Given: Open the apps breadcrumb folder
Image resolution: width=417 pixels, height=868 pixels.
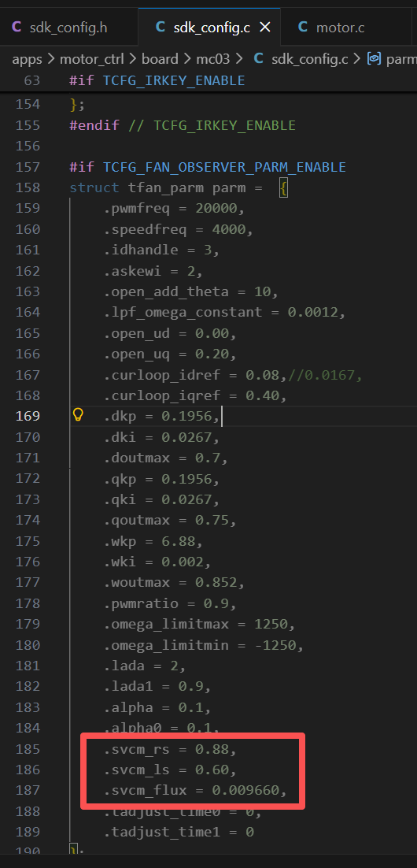Looking at the screenshot, I should click(x=27, y=59).
